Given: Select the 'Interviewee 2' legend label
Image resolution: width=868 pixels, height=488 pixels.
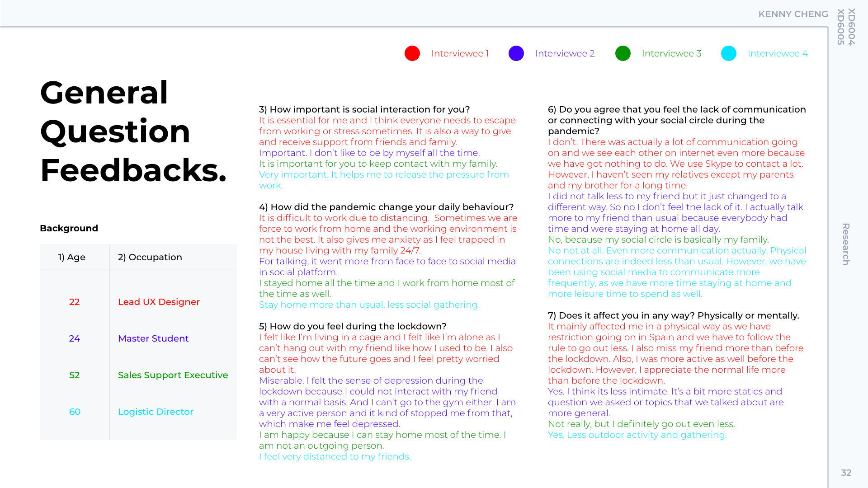Looking at the screenshot, I should pos(565,53).
